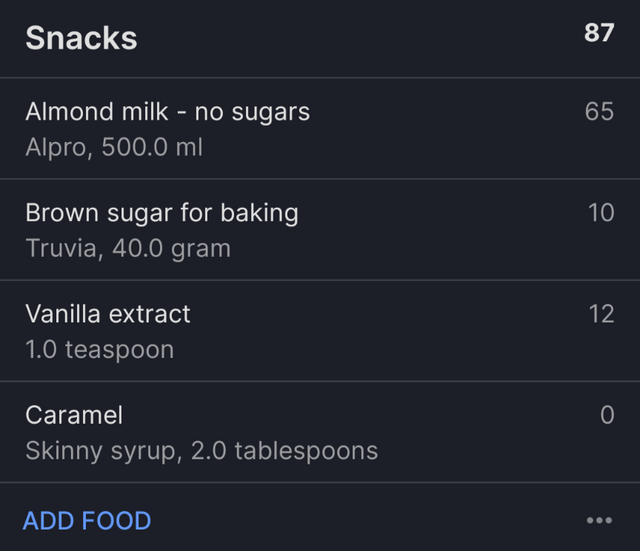Tap the ADD FOOD button
This screenshot has height=551, width=640.
87,521
